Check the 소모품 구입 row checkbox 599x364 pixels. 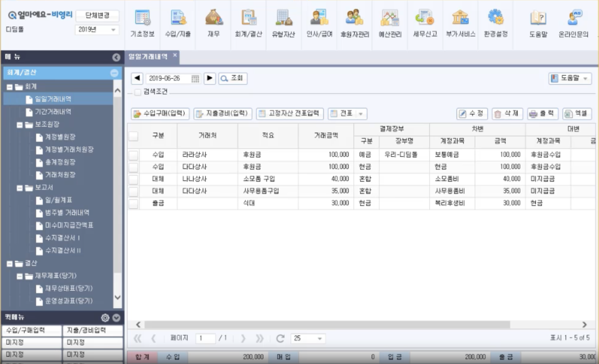point(133,179)
